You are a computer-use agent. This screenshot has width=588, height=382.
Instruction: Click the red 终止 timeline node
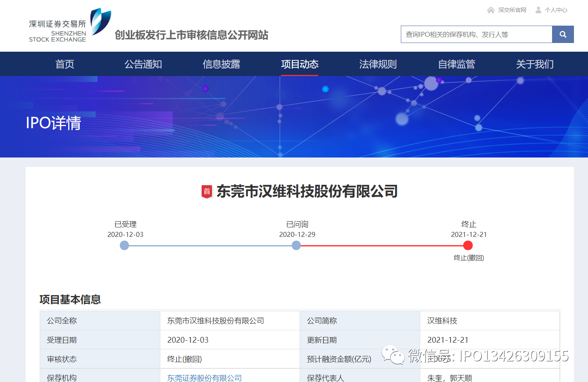468,246
